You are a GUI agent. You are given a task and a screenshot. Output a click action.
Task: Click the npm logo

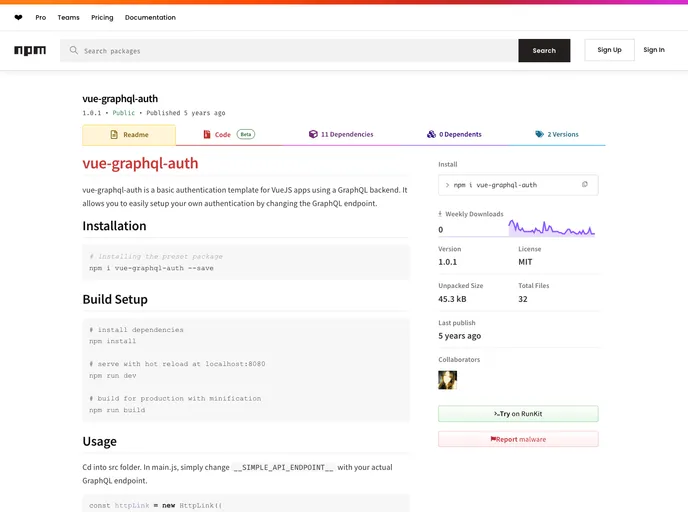(30, 50)
